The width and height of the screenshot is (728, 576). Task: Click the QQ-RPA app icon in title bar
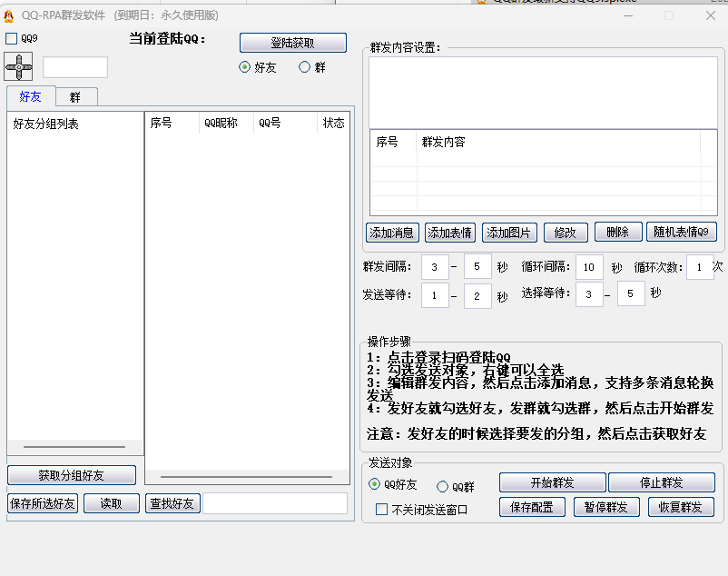point(9,15)
